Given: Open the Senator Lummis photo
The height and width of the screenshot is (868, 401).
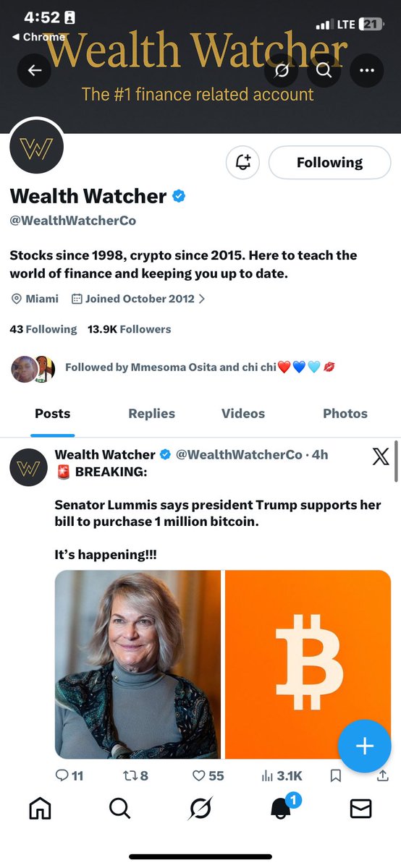Looking at the screenshot, I should click(x=138, y=664).
